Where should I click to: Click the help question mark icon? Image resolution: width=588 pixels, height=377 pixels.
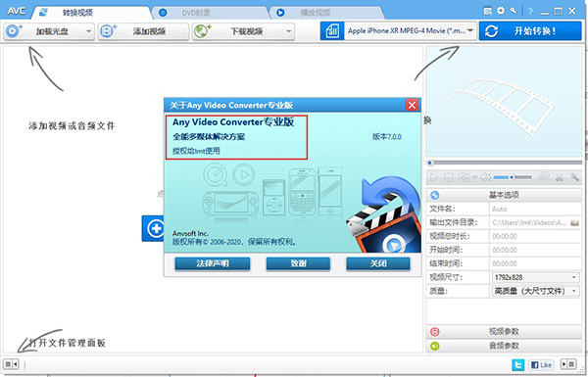point(530,11)
